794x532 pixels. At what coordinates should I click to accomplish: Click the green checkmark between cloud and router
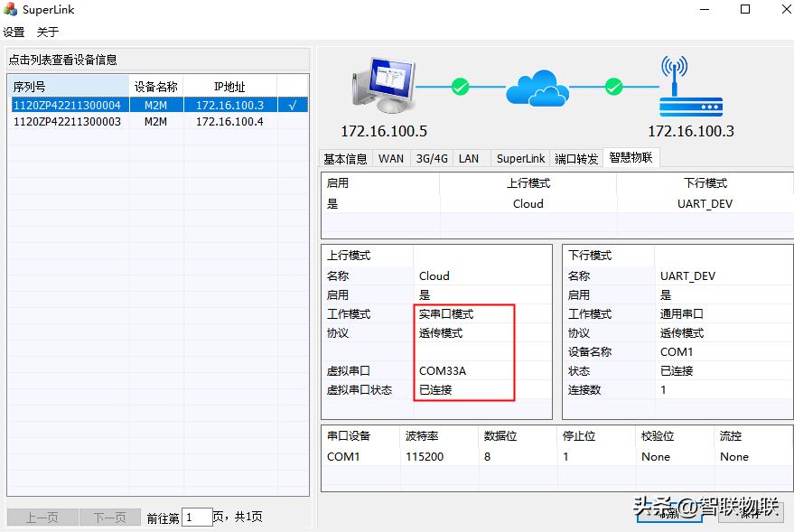[613, 88]
